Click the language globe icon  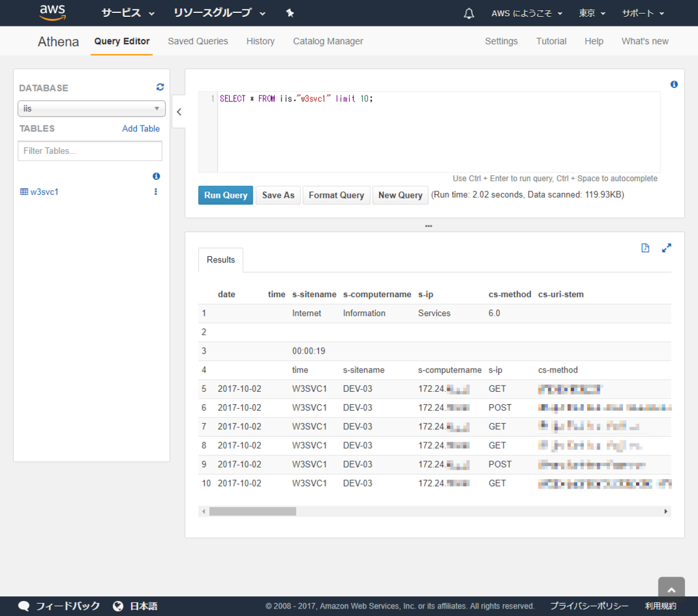118,606
